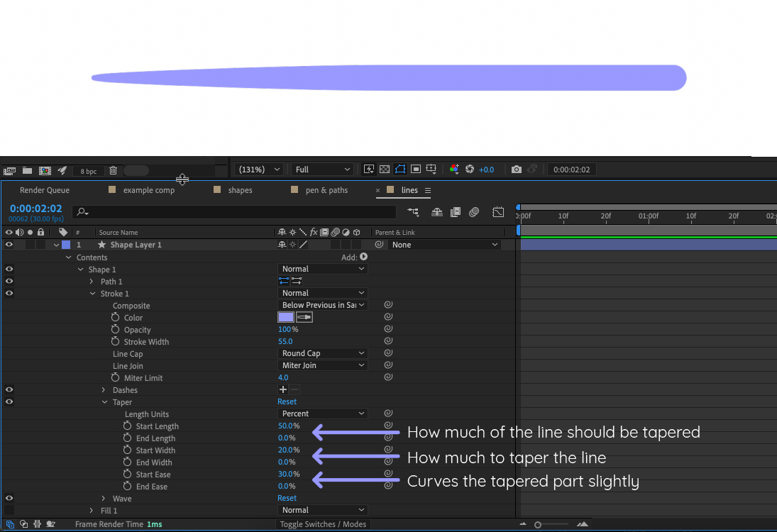
Task: Switch to the shapes tab
Action: 240,190
